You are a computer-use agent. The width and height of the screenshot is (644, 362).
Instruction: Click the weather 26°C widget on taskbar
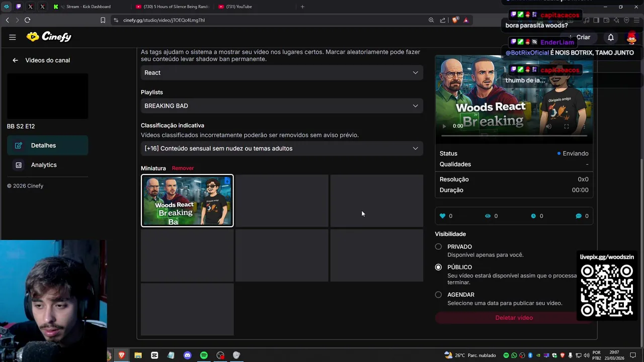coord(470,355)
